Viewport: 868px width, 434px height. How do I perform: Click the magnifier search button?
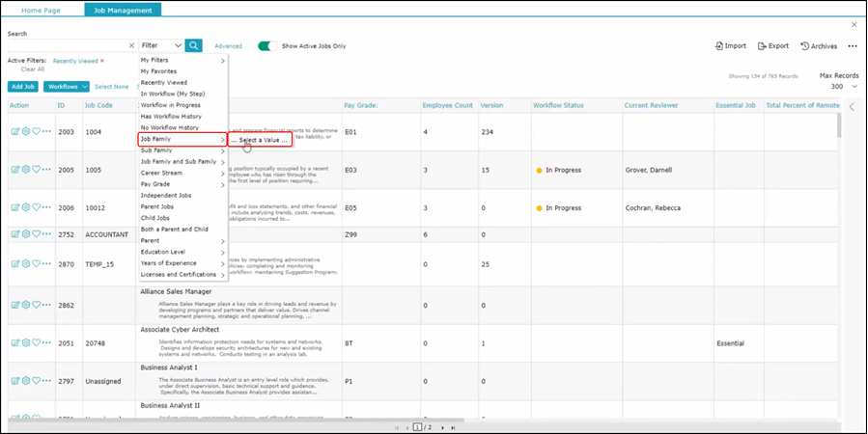coord(194,45)
